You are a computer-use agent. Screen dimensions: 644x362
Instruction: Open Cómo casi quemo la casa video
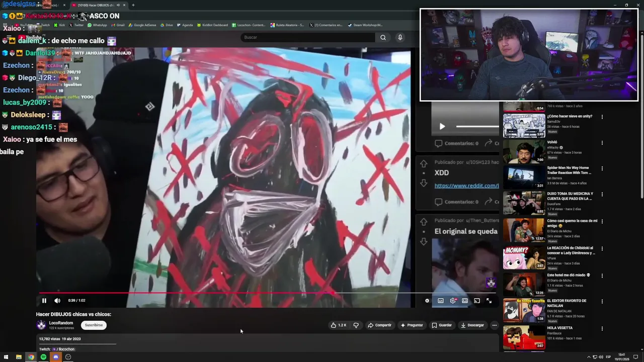[572, 223]
